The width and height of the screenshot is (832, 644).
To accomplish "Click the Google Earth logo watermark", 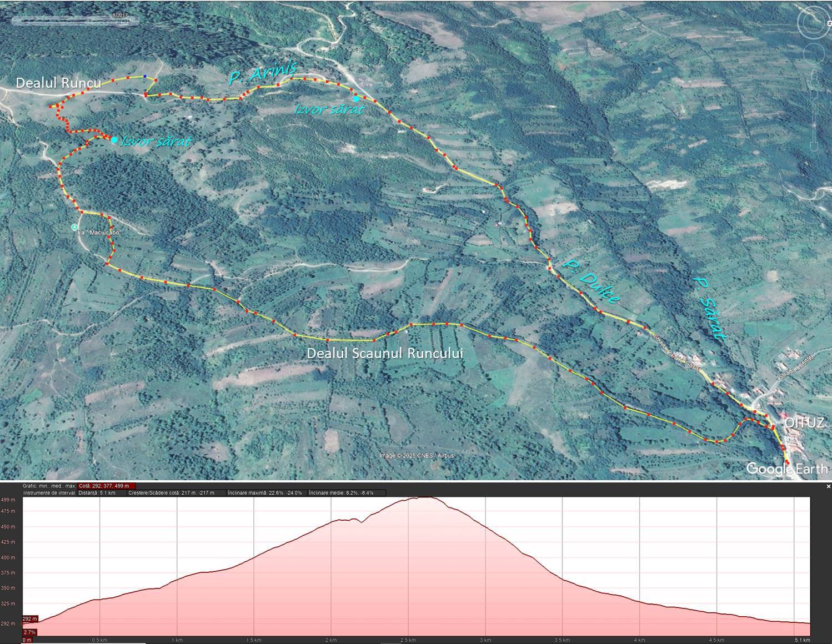I will click(786, 469).
